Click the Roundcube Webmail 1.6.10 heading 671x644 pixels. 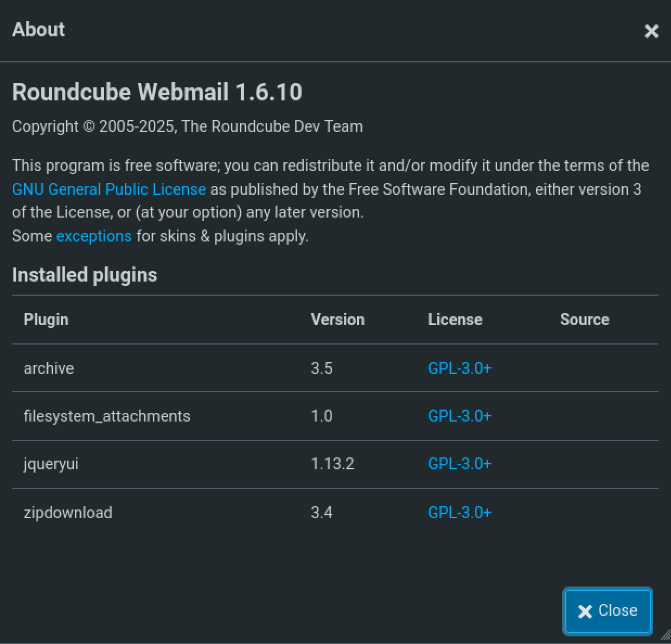coord(157,92)
